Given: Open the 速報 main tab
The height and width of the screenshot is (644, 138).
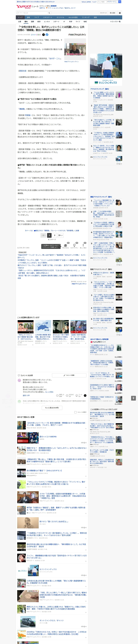Looking at the screenshot, I should click(28, 17).
